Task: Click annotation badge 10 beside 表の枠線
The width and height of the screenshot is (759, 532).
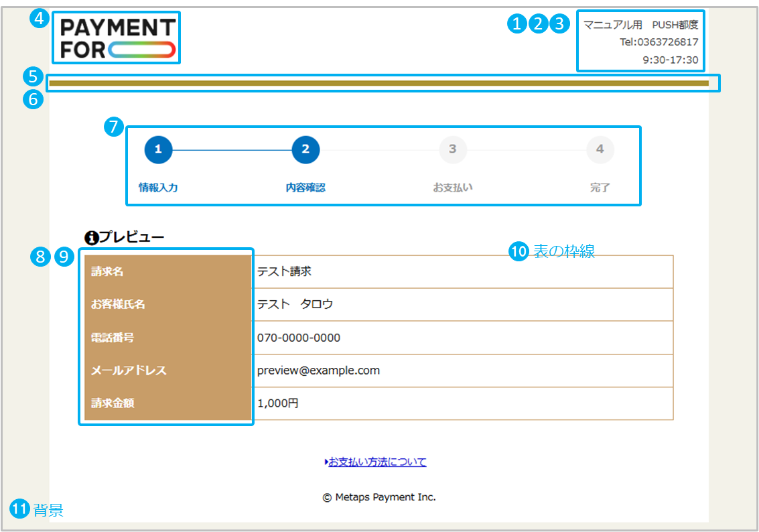Action: (519, 251)
